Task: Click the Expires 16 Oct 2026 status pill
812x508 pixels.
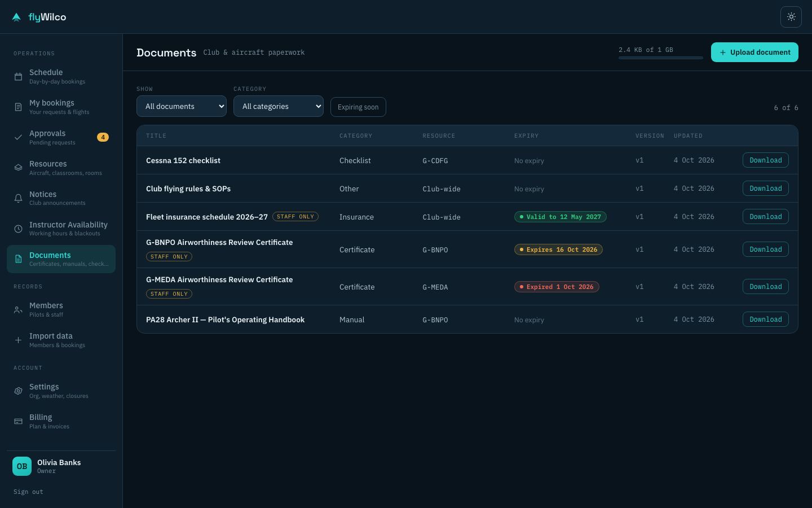Action: tap(558, 249)
